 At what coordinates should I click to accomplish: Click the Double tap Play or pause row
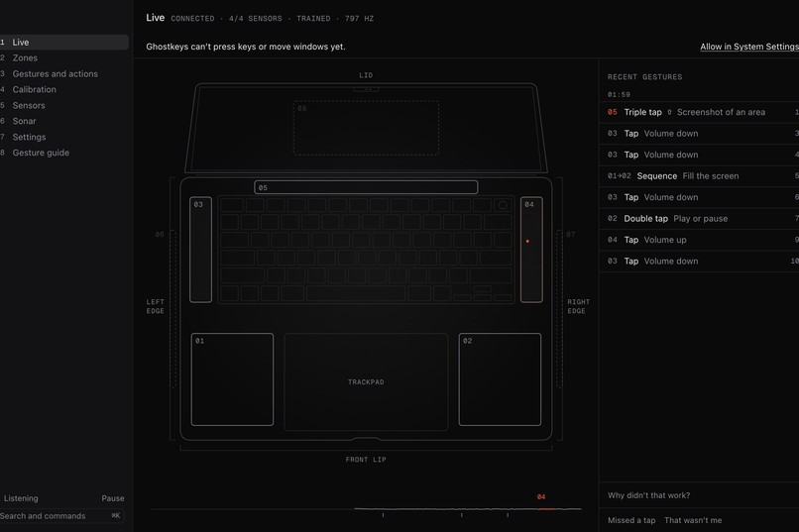[699, 218]
